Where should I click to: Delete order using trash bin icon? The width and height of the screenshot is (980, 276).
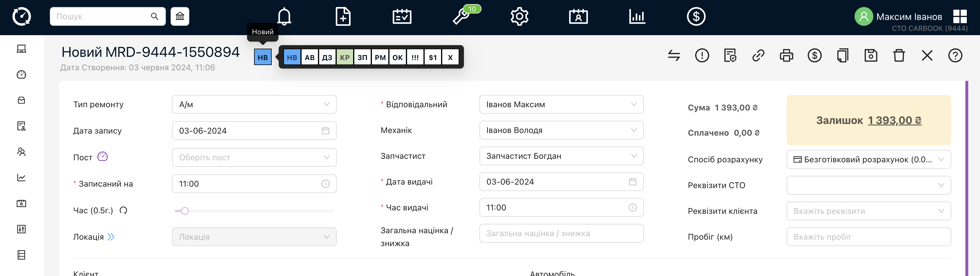[899, 55]
